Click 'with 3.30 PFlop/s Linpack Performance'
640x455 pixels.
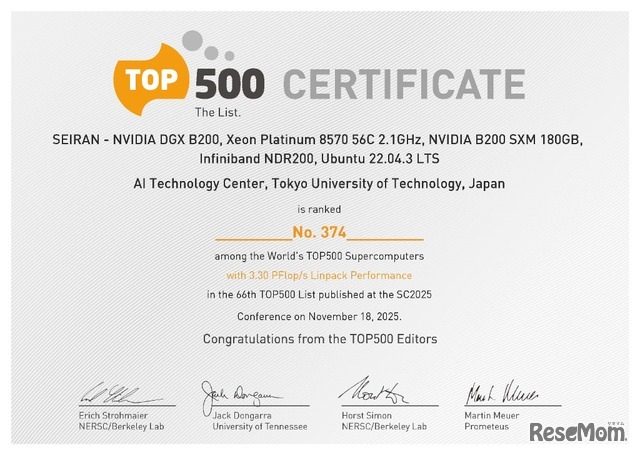(x=319, y=275)
